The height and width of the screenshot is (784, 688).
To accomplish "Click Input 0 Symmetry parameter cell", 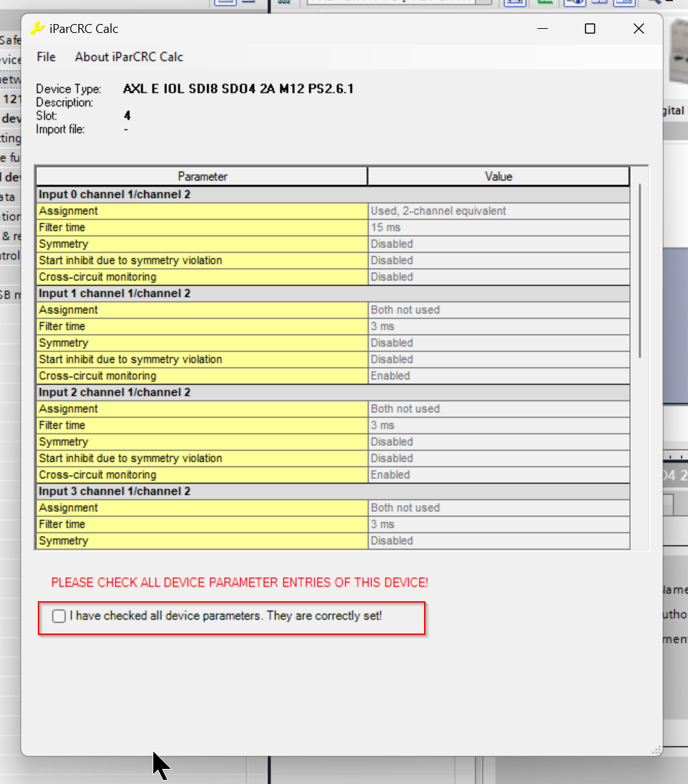I will 202,244.
